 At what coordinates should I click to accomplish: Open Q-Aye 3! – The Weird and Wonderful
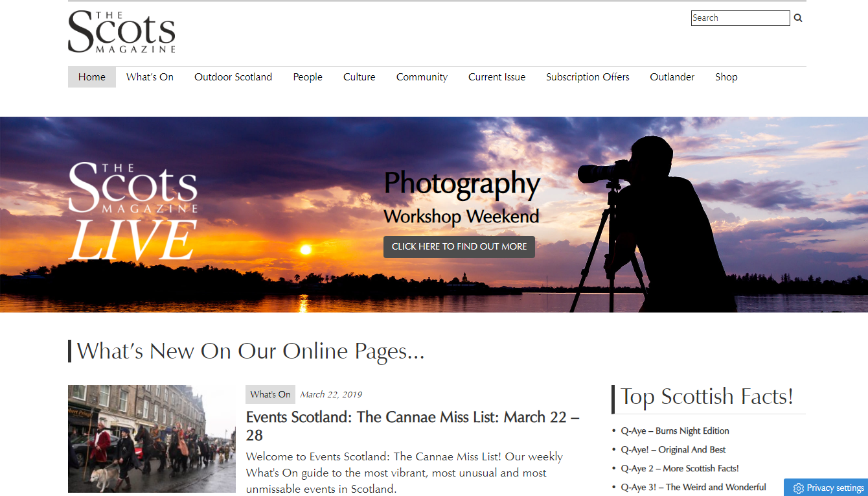click(x=693, y=487)
